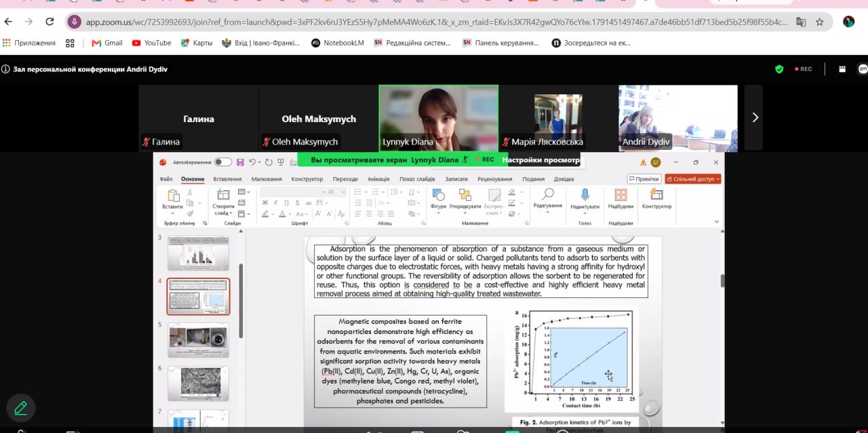Viewport: 868px width, 433px height.
Task: Click the browser address bar URL
Action: point(437,22)
